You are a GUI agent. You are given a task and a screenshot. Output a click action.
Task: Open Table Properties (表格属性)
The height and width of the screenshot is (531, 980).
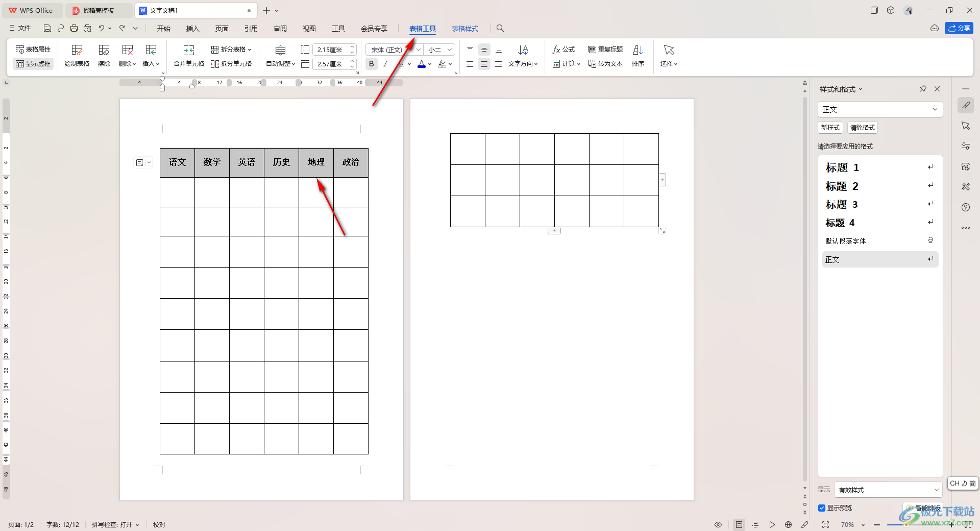[33, 49]
